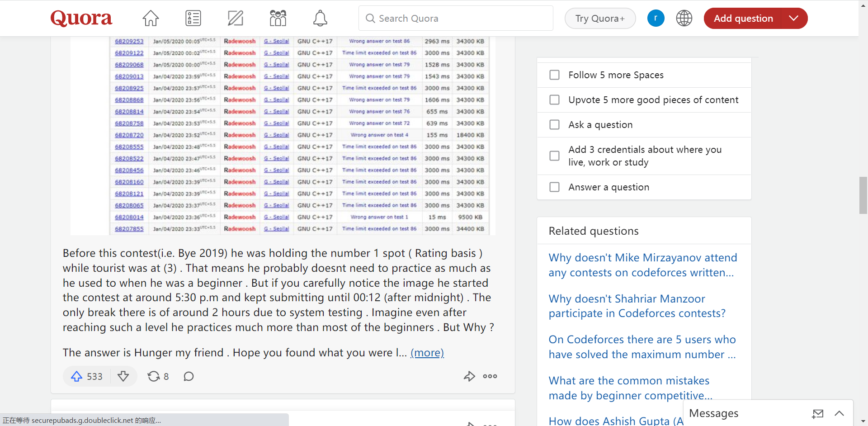The width and height of the screenshot is (868, 426).
Task: Go to Quora Home feed icon
Action: 151,19
